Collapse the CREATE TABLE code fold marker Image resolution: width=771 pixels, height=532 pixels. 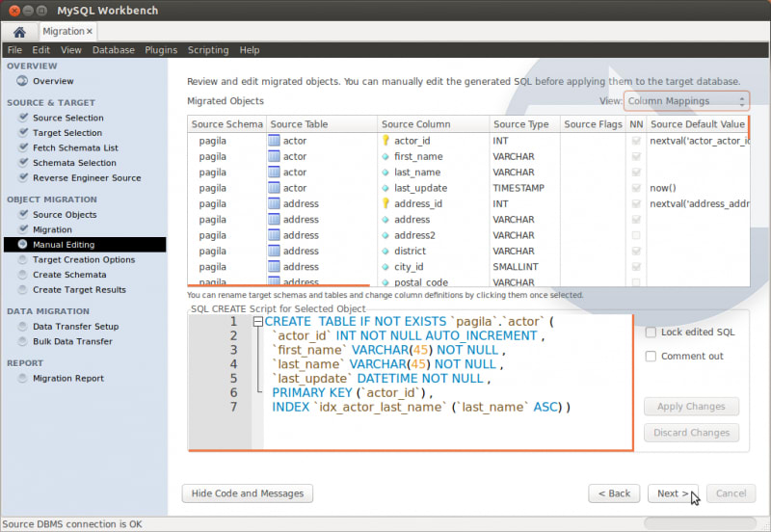pos(257,322)
